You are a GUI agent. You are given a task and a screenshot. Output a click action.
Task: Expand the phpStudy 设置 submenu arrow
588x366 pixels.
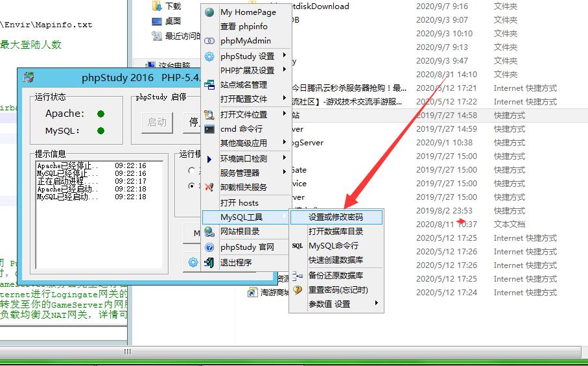(x=285, y=55)
